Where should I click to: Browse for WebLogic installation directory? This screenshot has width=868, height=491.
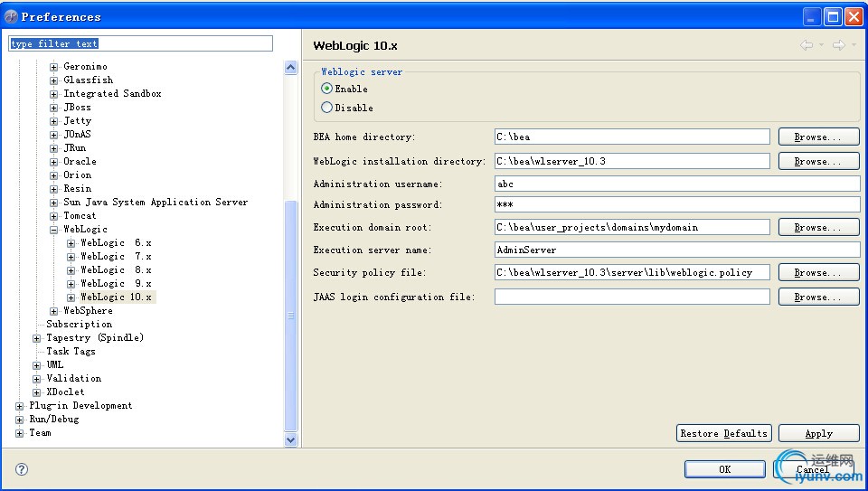click(x=819, y=161)
